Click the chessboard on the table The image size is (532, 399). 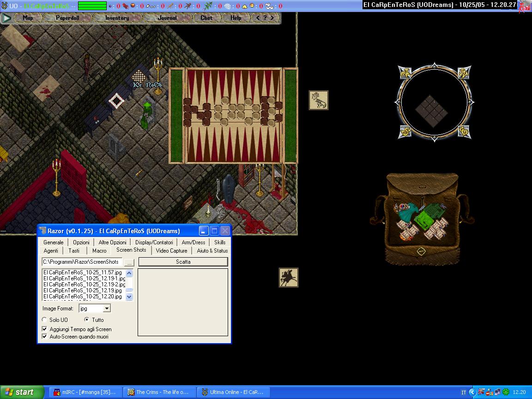[x=139, y=77]
